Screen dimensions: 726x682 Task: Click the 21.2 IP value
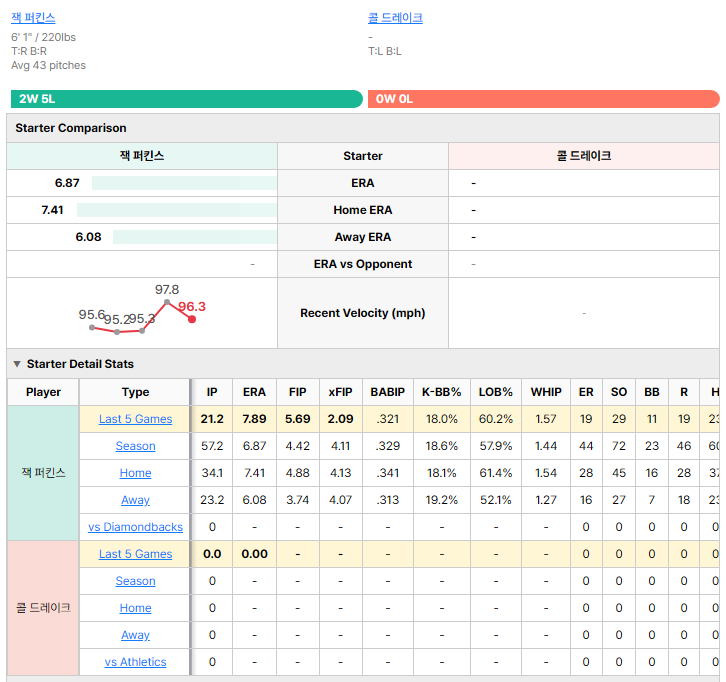212,419
